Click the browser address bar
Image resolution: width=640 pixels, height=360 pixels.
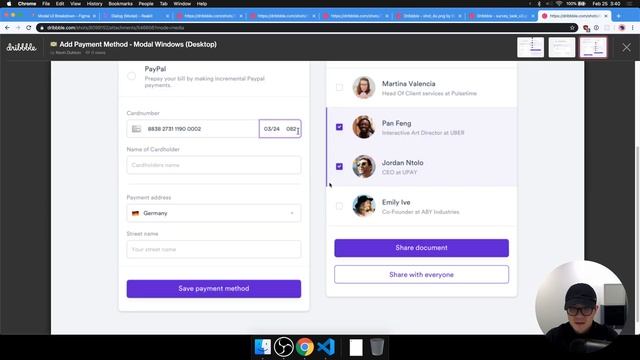tap(306, 28)
